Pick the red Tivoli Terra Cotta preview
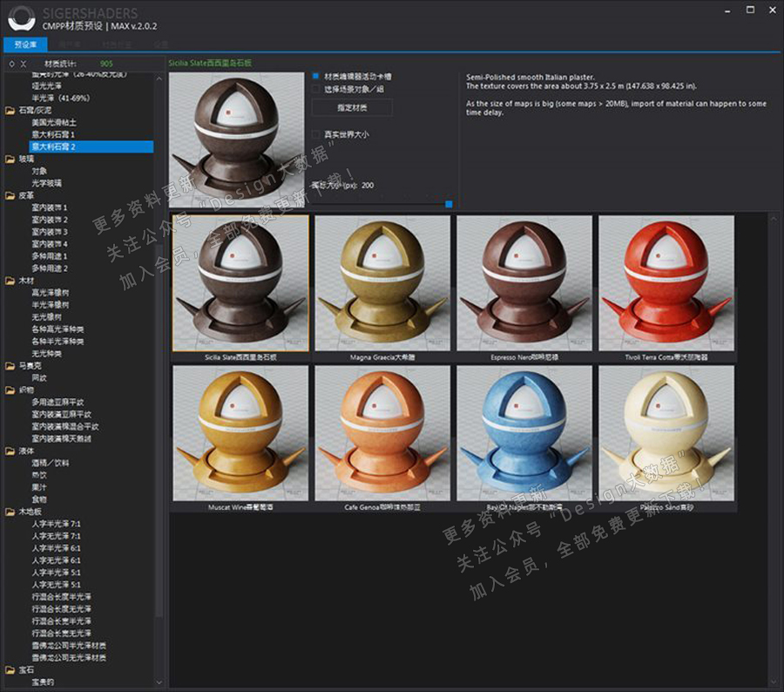The width and height of the screenshot is (784, 692). click(x=666, y=282)
